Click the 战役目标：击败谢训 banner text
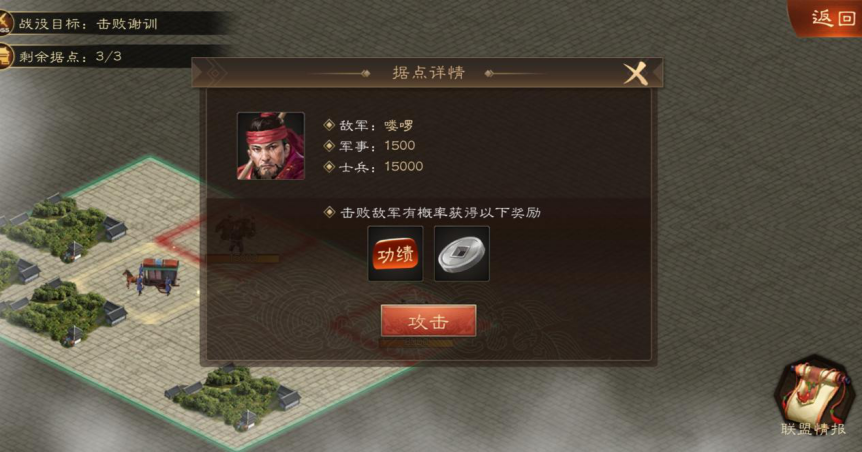This screenshot has height=452, width=862. coord(89,24)
